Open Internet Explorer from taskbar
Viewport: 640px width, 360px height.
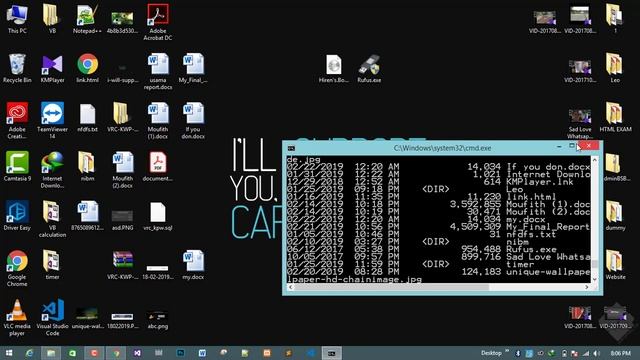tap(29, 353)
